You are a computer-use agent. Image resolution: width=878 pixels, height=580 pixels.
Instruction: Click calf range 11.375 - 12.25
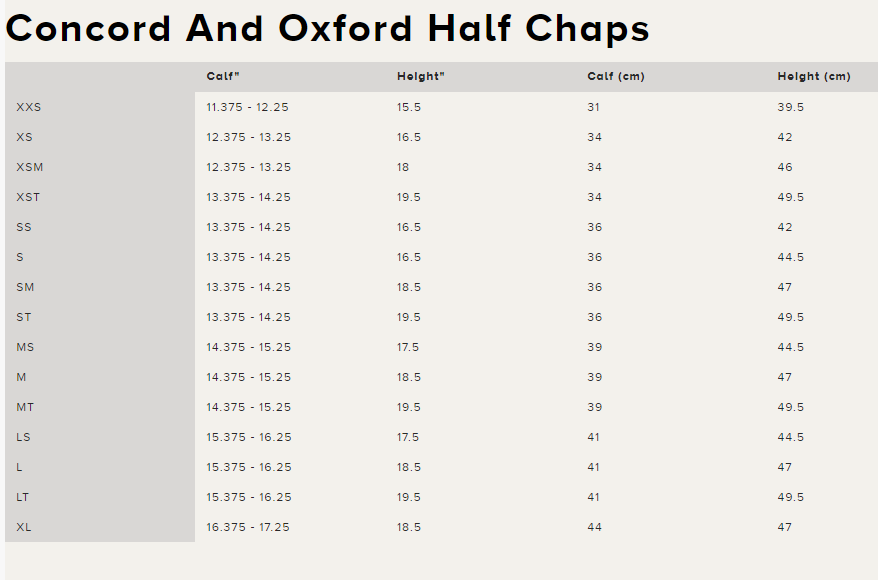point(247,107)
